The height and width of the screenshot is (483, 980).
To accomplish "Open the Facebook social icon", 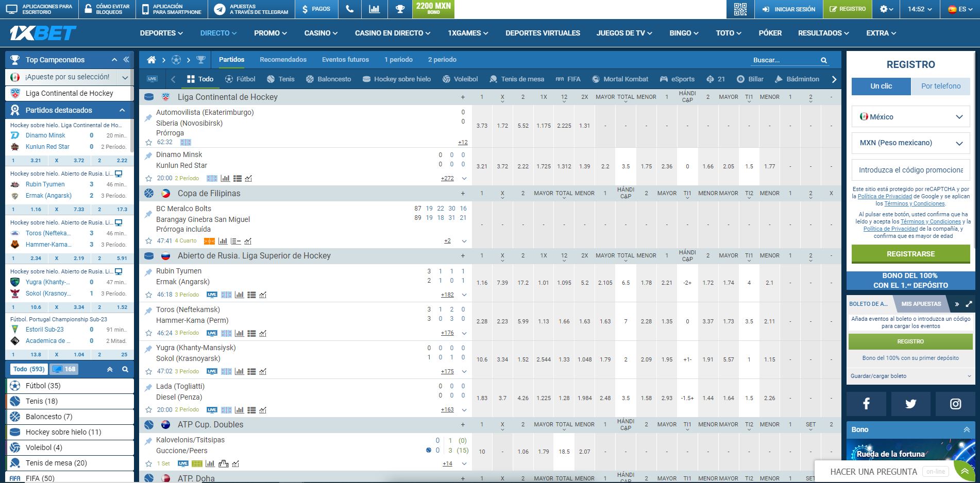I will coord(866,404).
